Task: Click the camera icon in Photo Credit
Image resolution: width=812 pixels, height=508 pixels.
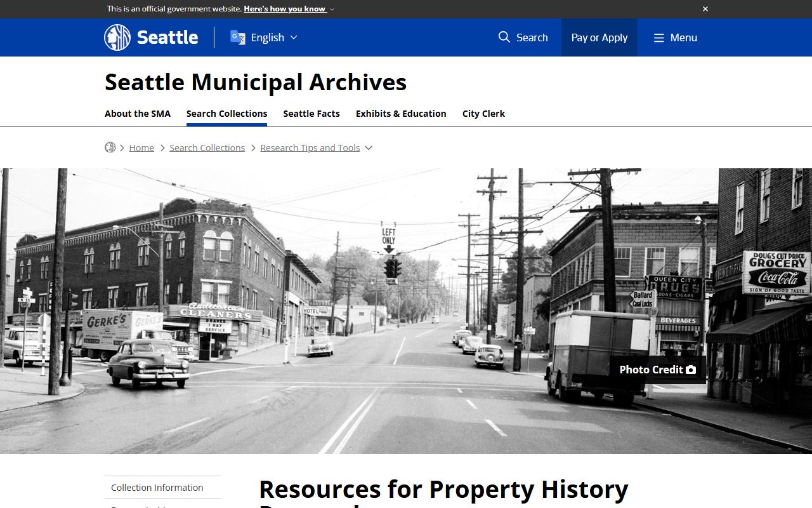Action: point(691,370)
